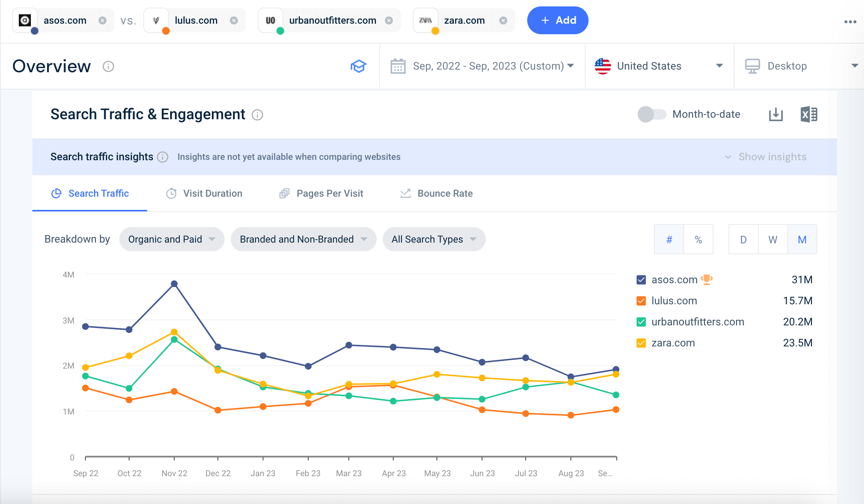Click the Add button to compare another website

pyautogui.click(x=557, y=20)
